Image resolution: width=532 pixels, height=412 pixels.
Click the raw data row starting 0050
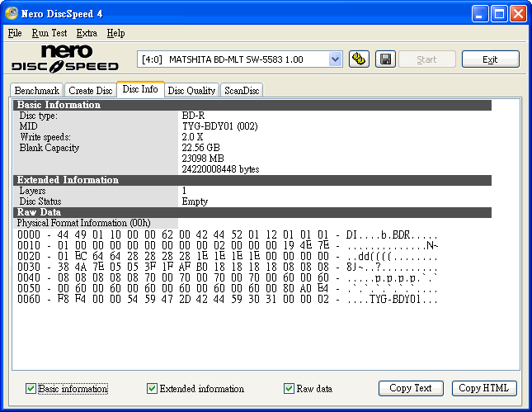pos(228,288)
